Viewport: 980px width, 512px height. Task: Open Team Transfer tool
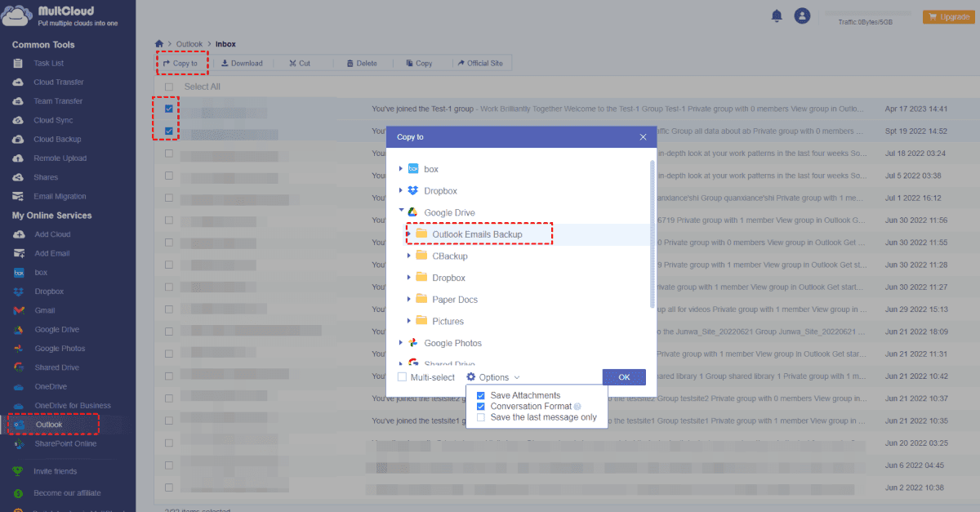pos(57,101)
